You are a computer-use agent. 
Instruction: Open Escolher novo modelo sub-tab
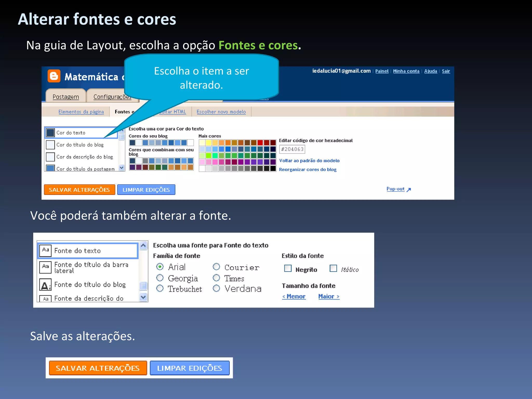[221, 112]
